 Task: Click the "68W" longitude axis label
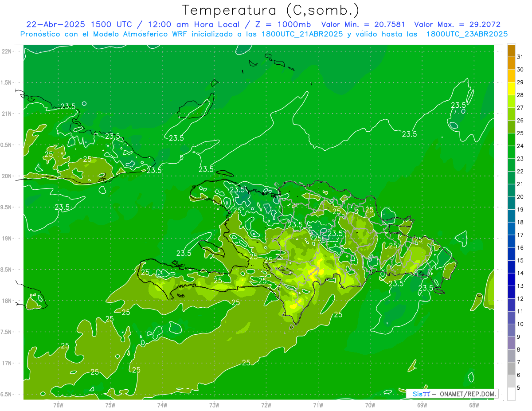(474, 405)
